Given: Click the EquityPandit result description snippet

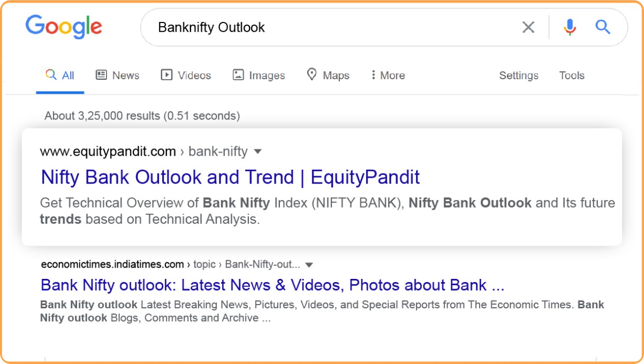Looking at the screenshot, I should [x=327, y=211].
